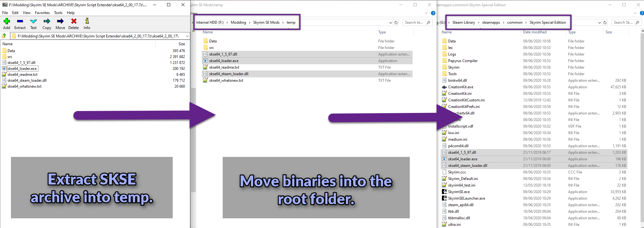Select skse64_loader.exe in 7-Zip
This screenshot has width=644, height=228.
pyautogui.click(x=22, y=69)
